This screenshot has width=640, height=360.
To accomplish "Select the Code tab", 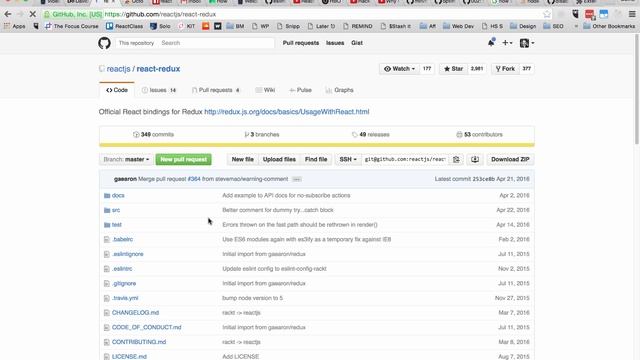I will (117, 90).
